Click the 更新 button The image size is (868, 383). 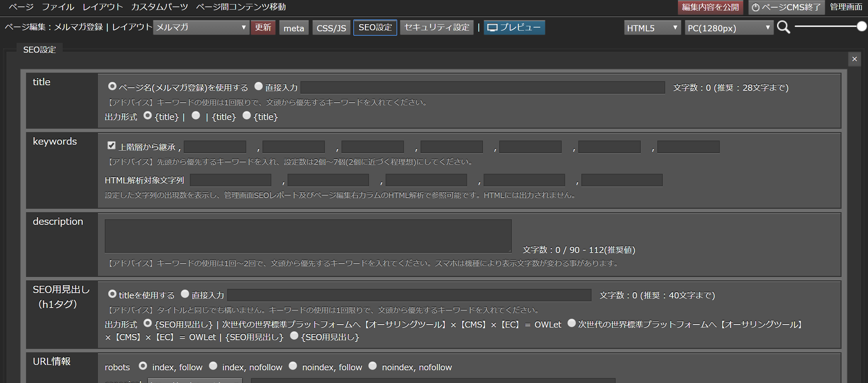coord(263,28)
